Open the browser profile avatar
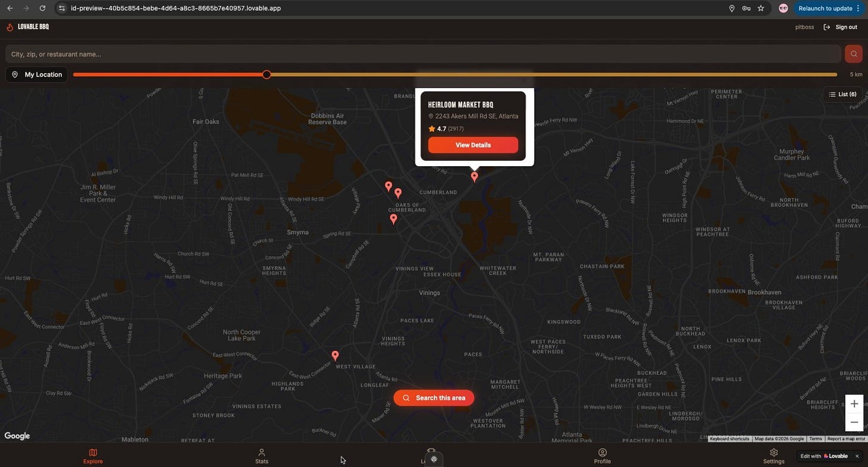This screenshot has width=868, height=467. pos(783,8)
